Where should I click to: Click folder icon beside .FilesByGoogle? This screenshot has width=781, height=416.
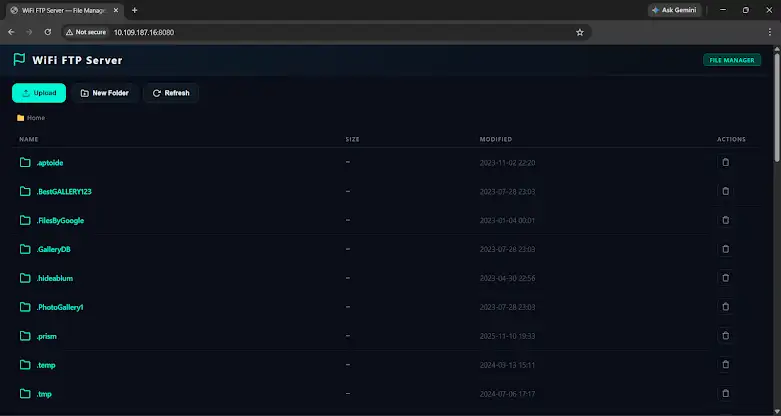(x=25, y=220)
